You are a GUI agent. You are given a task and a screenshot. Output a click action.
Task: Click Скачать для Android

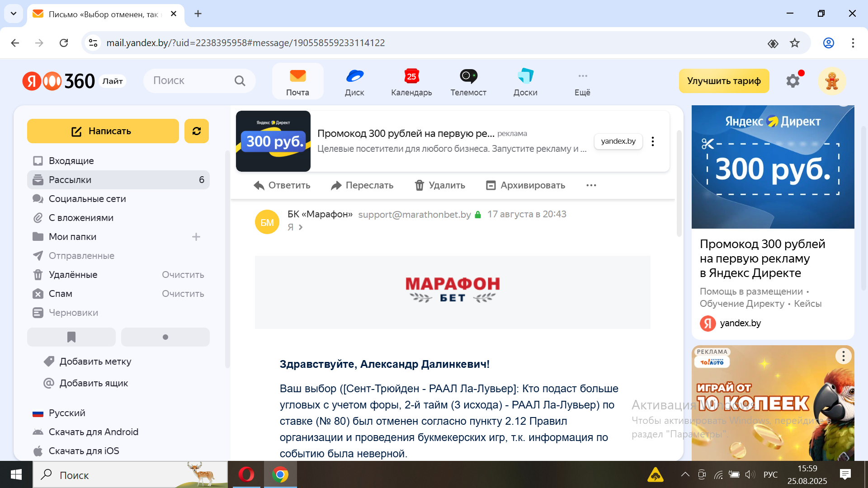coord(85,432)
